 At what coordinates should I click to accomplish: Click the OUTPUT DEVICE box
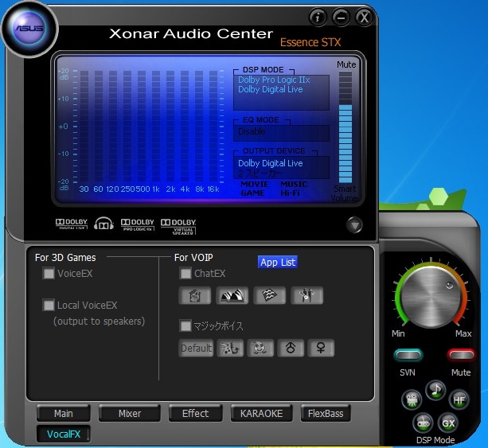[x=281, y=167]
